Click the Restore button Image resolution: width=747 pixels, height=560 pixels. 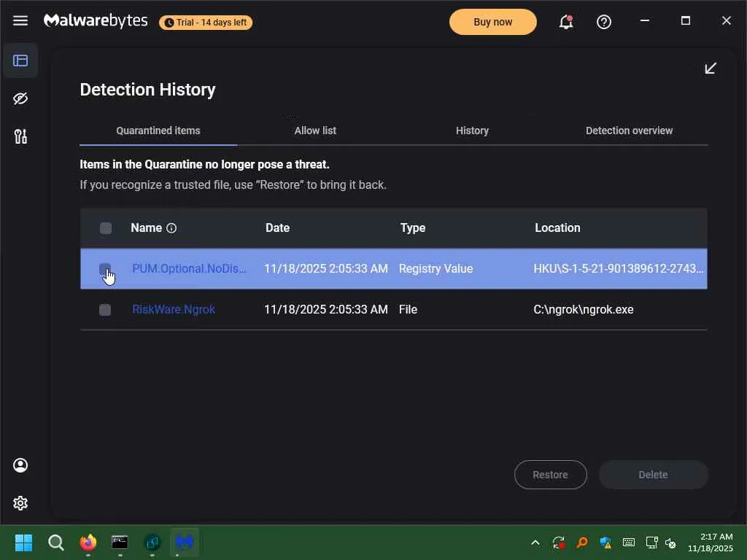[x=550, y=475]
